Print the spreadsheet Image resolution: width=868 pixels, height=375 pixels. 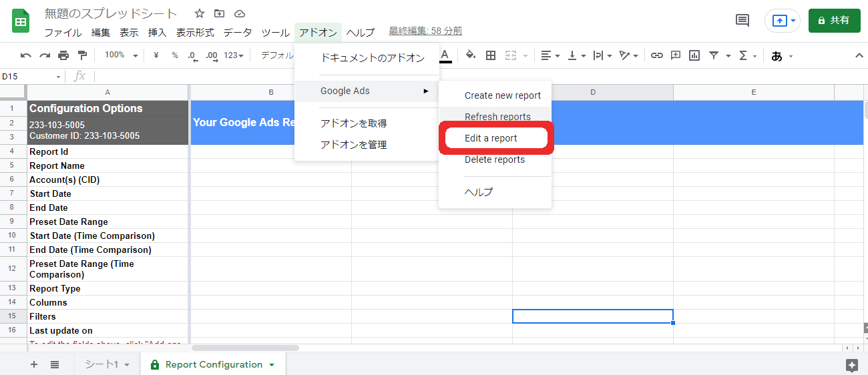[x=63, y=55]
